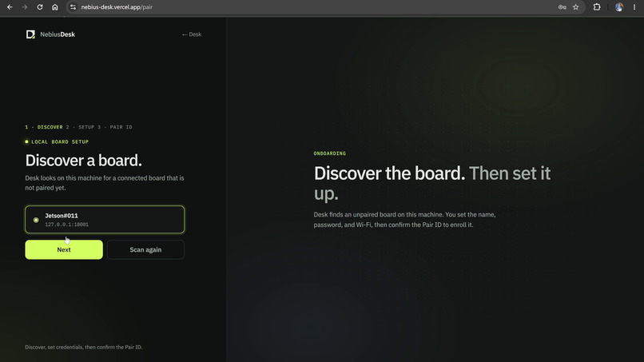
Task: Open the browser home page icon
Action: [54, 7]
